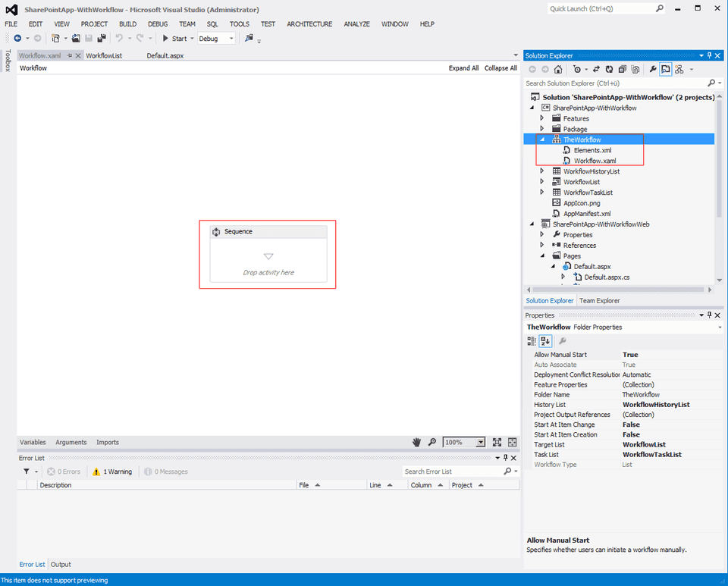This screenshot has height=586, width=728.
Task: Toggle the Errors filter in the Error List
Action: pyautogui.click(x=64, y=471)
